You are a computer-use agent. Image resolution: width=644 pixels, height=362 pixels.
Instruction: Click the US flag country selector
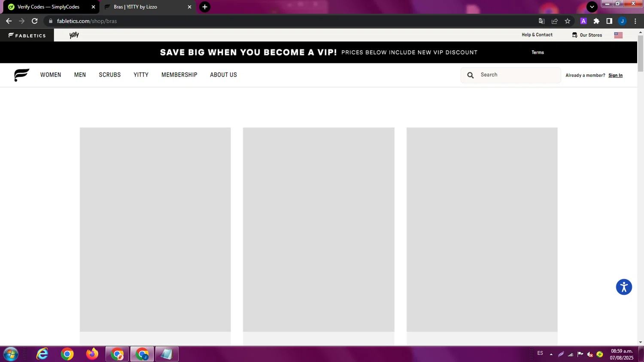[618, 35]
